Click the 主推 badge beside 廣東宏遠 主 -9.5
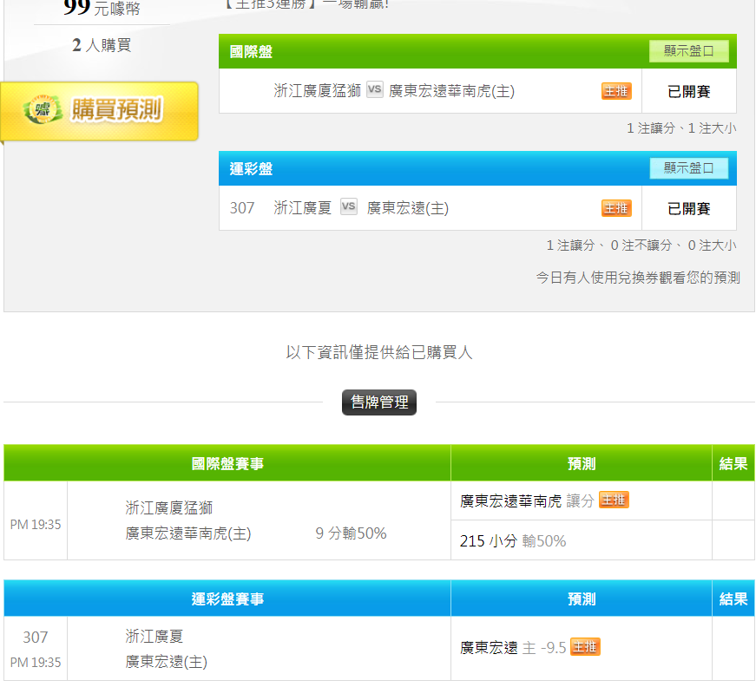The width and height of the screenshot is (756, 700). pos(585,647)
